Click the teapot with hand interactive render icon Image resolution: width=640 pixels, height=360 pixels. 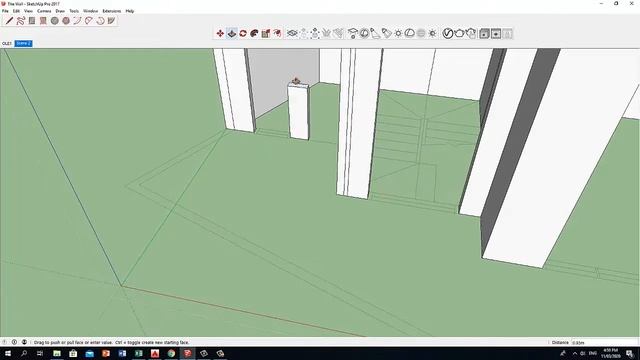click(471, 33)
